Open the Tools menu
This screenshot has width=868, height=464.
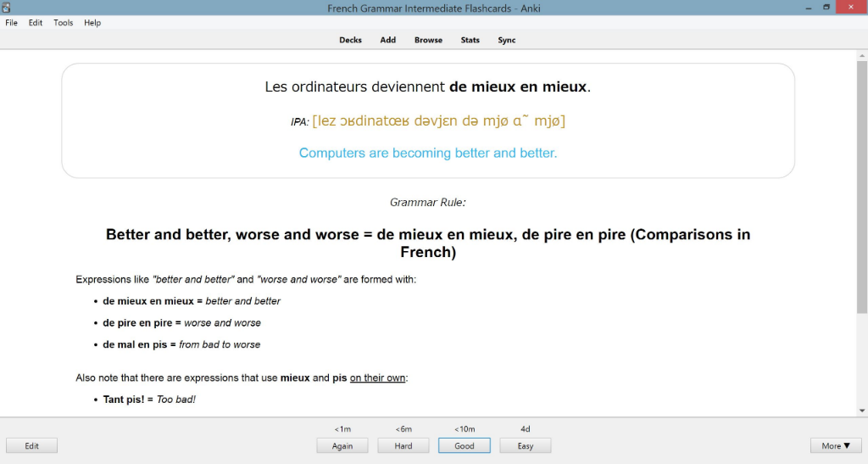[63, 23]
